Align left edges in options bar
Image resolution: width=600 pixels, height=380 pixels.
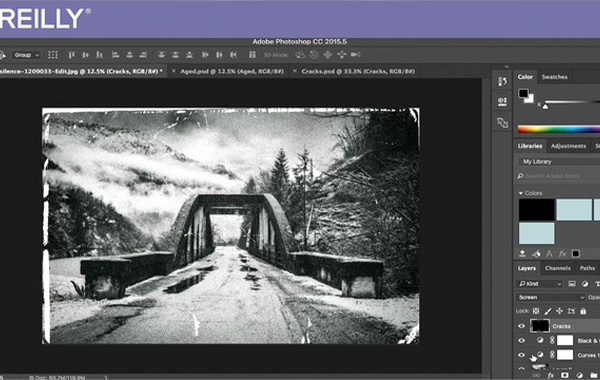(x=115, y=55)
